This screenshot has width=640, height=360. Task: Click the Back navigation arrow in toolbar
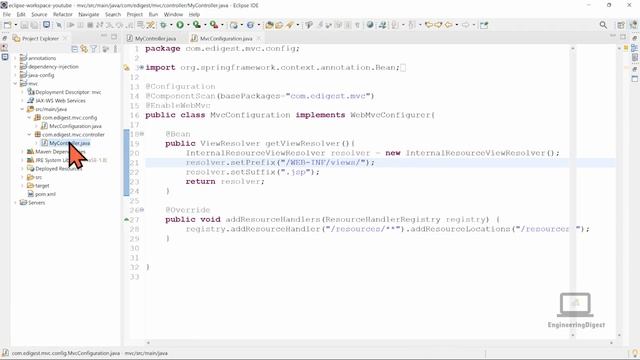[448, 25]
